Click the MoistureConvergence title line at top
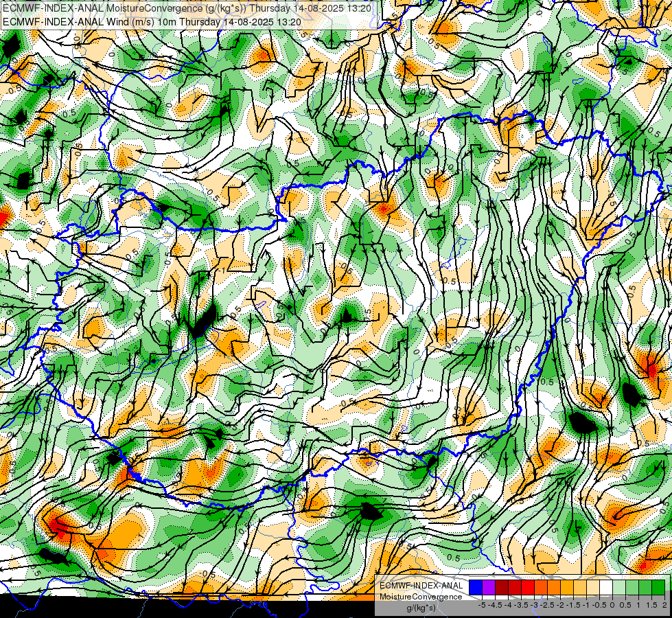The width and height of the screenshot is (672, 618). (187, 8)
